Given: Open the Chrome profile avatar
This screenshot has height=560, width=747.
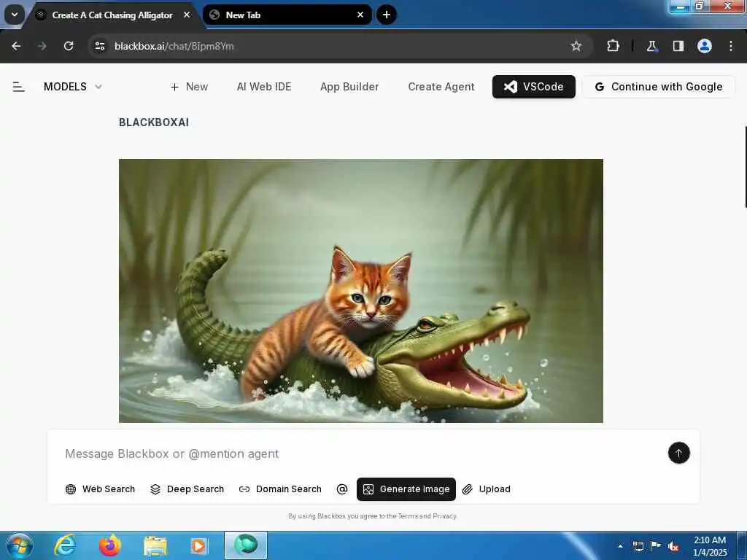Looking at the screenshot, I should tap(705, 46).
